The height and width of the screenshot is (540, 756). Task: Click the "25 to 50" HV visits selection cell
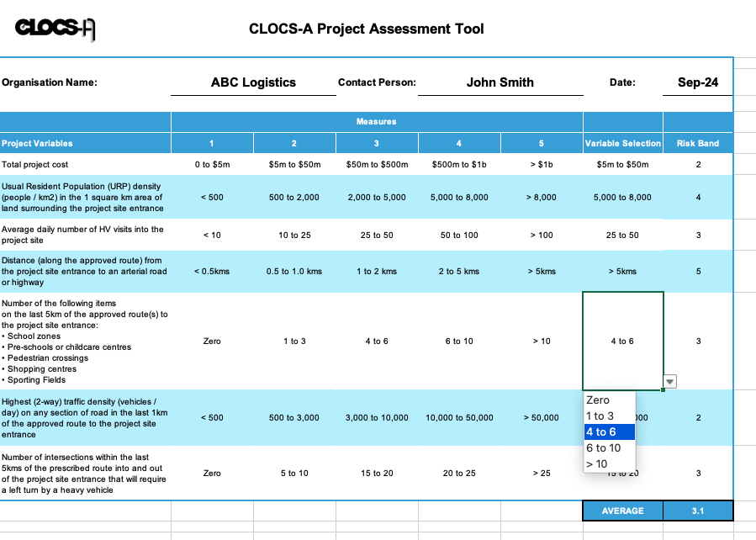coord(622,235)
